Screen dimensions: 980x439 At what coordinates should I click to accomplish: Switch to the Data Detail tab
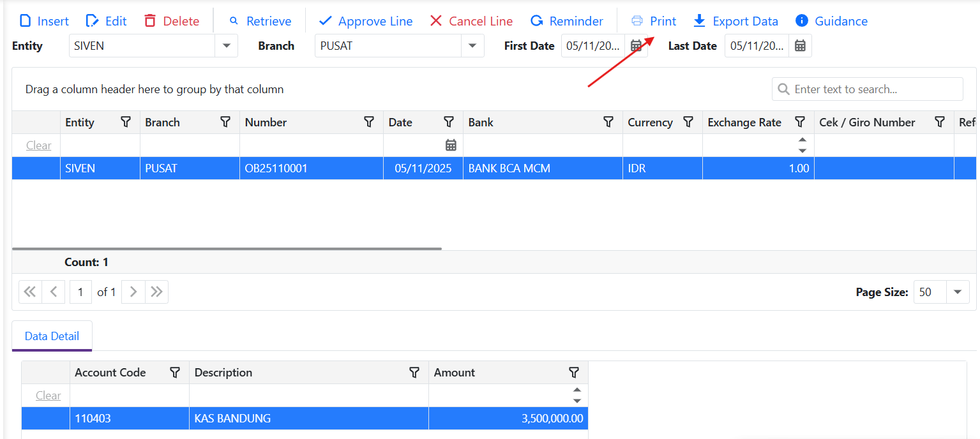52,336
